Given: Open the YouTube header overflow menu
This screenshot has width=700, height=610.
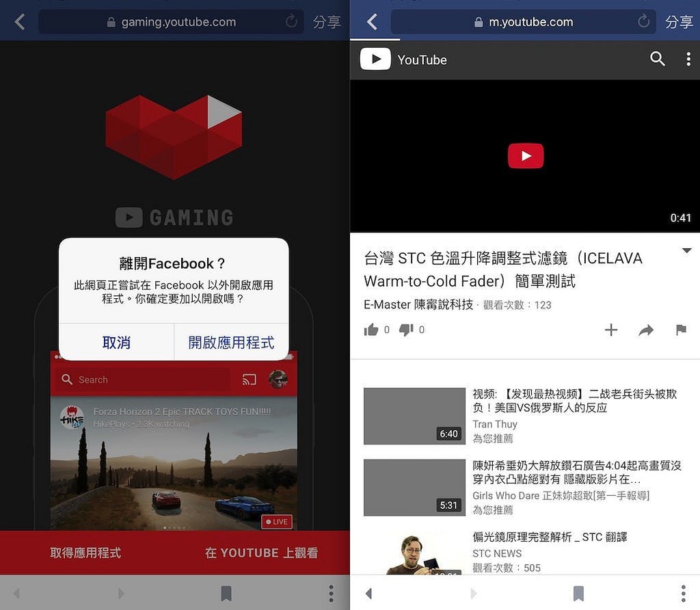Looking at the screenshot, I should (688, 59).
